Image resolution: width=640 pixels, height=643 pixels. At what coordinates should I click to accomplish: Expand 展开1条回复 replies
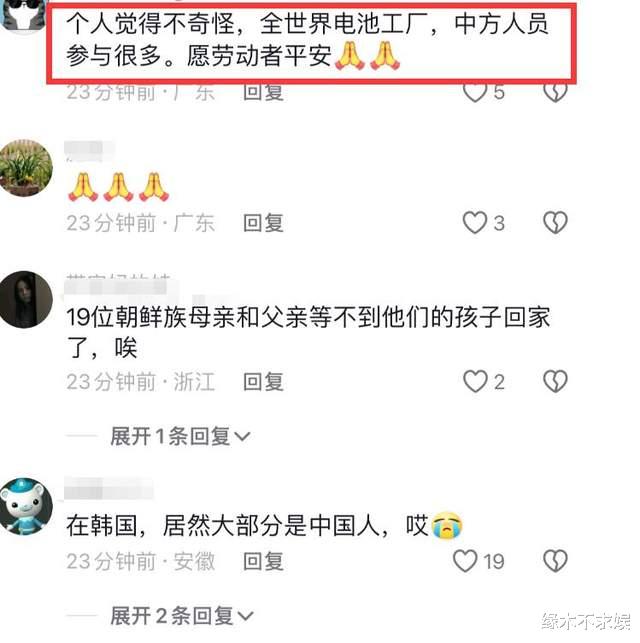tap(180, 436)
